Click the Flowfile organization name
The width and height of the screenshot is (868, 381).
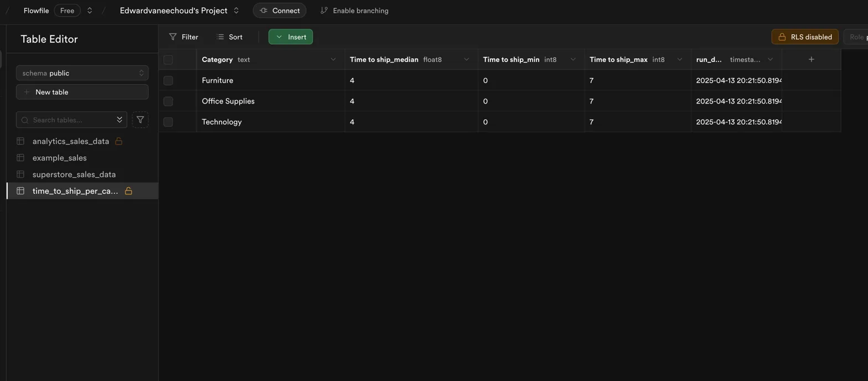[x=37, y=11]
